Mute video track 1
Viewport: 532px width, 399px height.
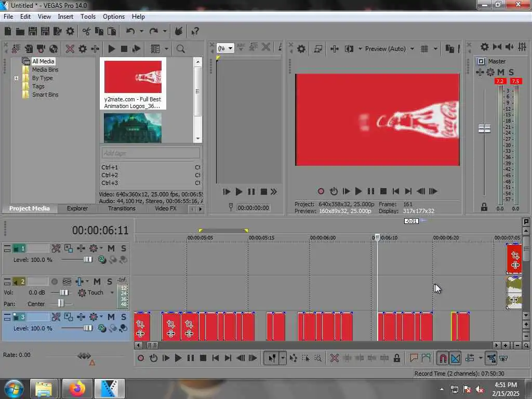[111, 249]
